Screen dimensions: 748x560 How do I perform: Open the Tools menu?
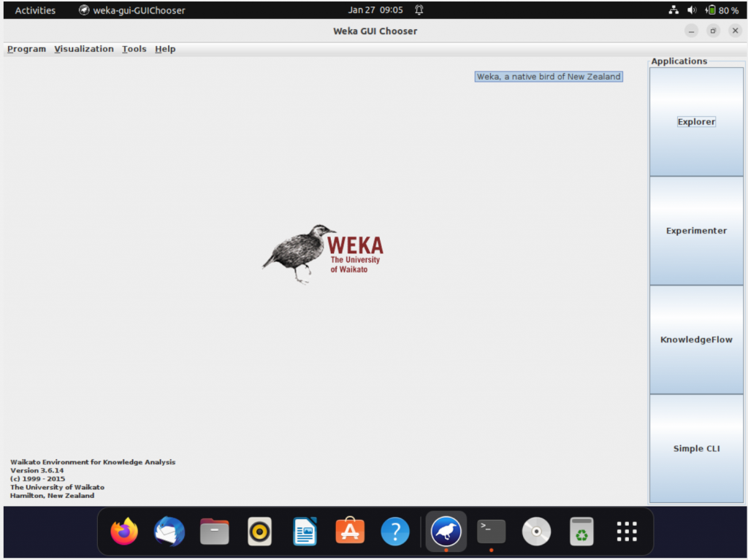tap(134, 49)
